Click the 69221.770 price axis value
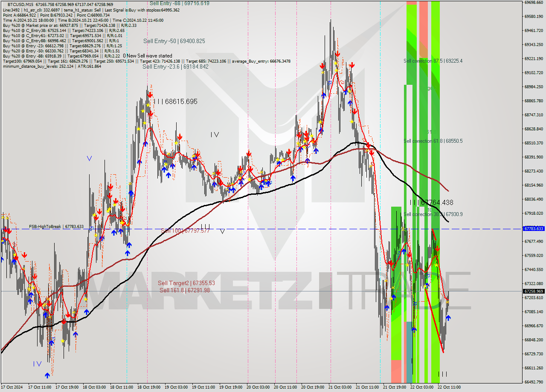This screenshot has height=392, width=546. coord(534,58)
